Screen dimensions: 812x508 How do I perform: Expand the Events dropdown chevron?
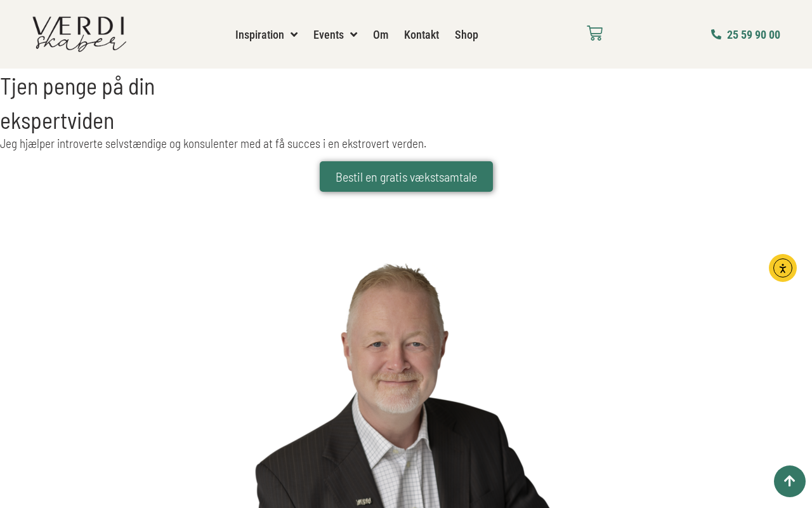point(353,34)
